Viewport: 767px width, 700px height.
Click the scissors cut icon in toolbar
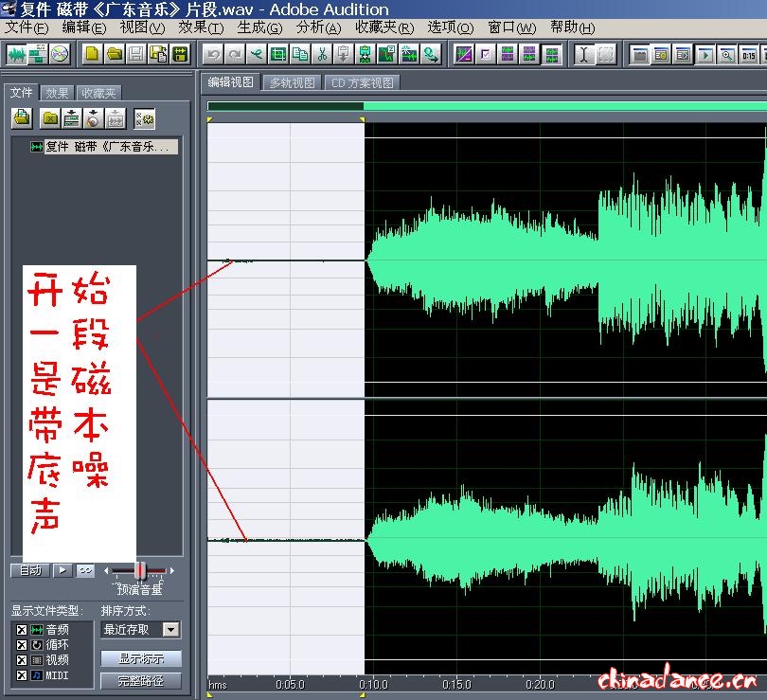(322, 54)
